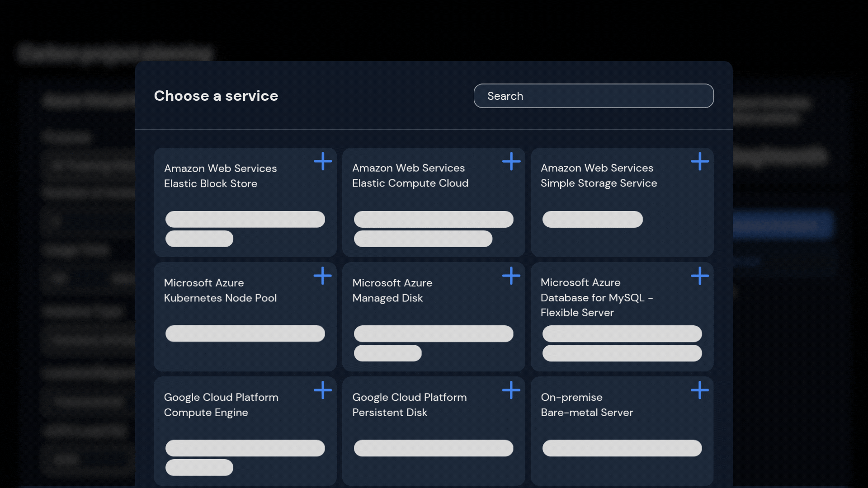
Task: Add Azure Database for MySQL Flexible Server
Action: coord(700,276)
